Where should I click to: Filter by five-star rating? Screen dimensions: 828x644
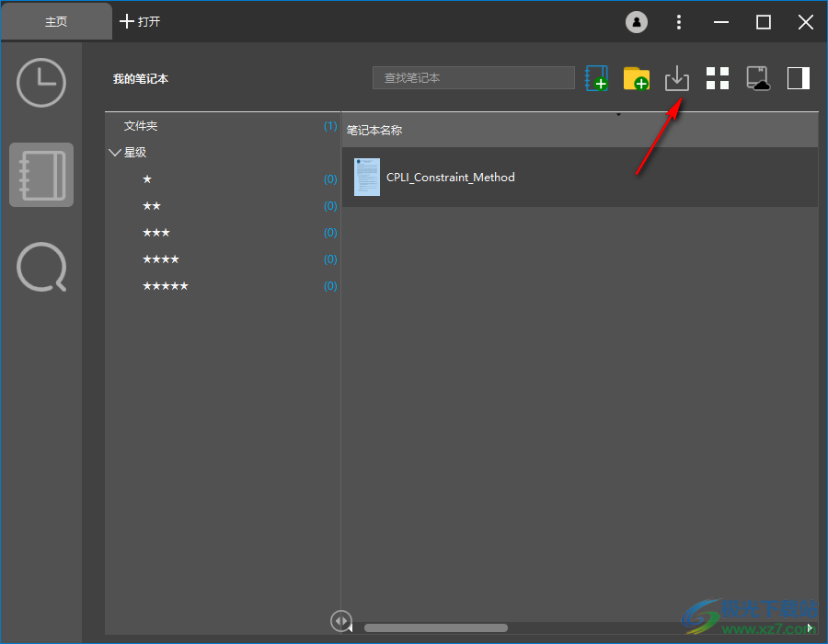point(166,286)
